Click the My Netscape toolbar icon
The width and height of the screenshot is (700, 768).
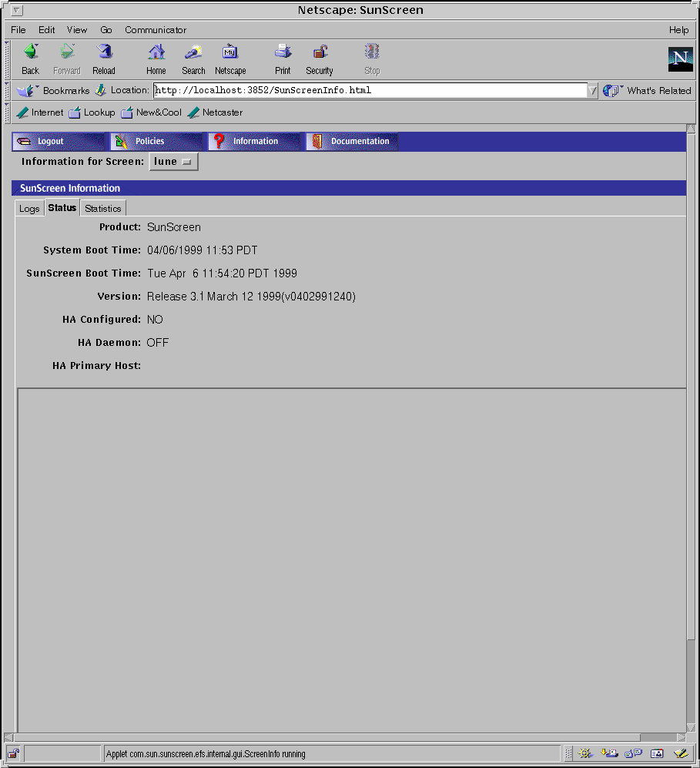pos(230,52)
